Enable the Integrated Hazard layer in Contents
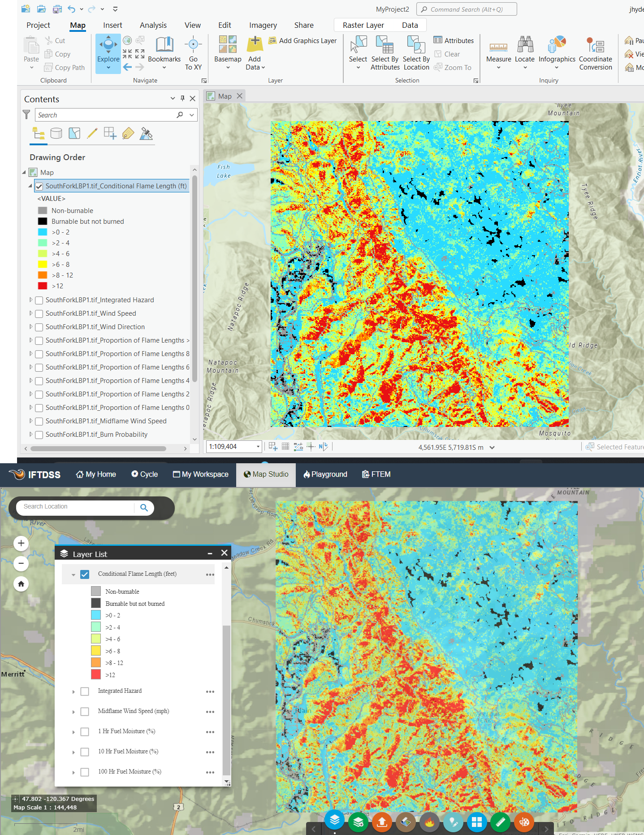This screenshot has width=644, height=835. pyautogui.click(x=39, y=300)
